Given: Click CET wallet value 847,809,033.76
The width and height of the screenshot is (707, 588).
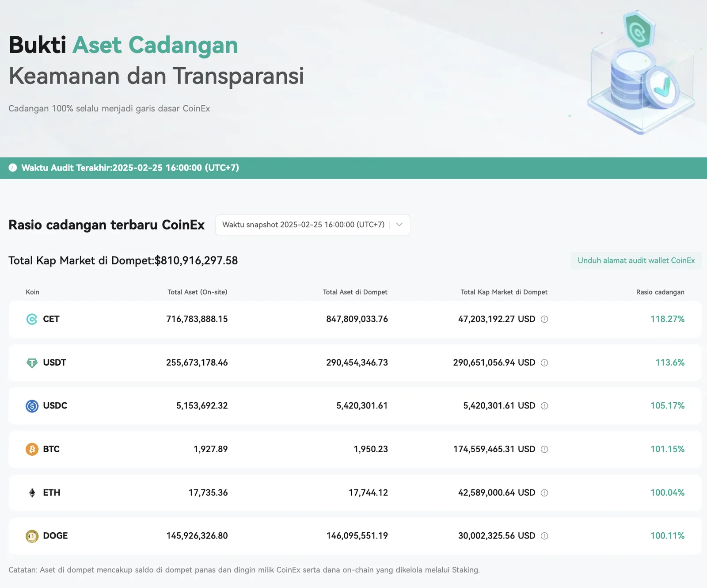Looking at the screenshot, I should pos(357,319).
